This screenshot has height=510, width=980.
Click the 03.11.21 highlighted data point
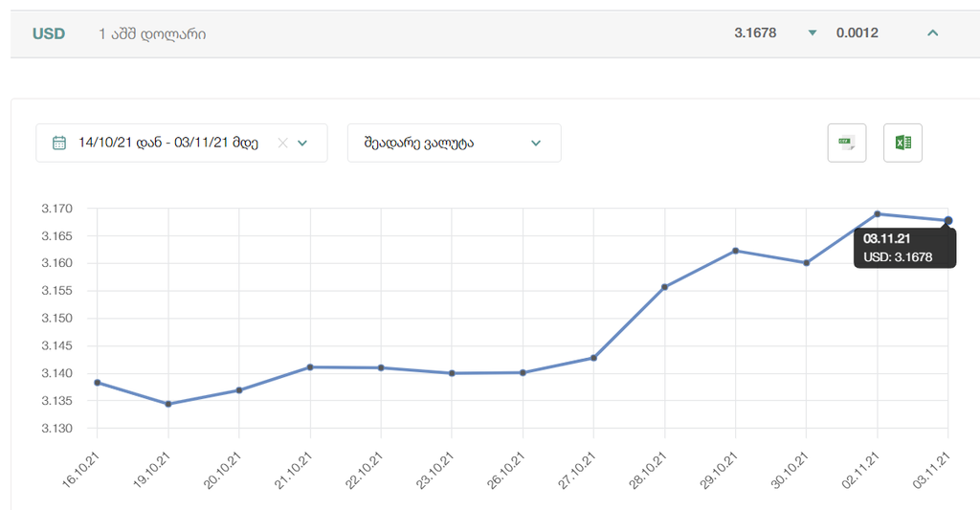[x=947, y=221]
